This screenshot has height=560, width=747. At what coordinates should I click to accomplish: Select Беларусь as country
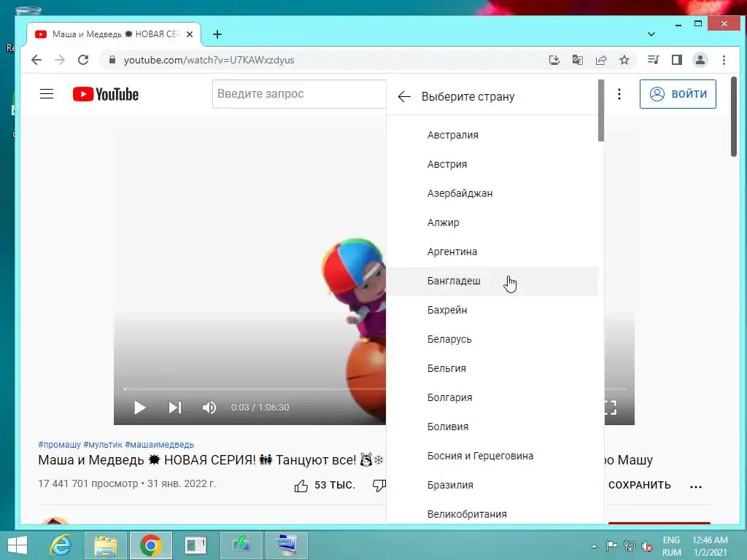[x=492, y=339]
